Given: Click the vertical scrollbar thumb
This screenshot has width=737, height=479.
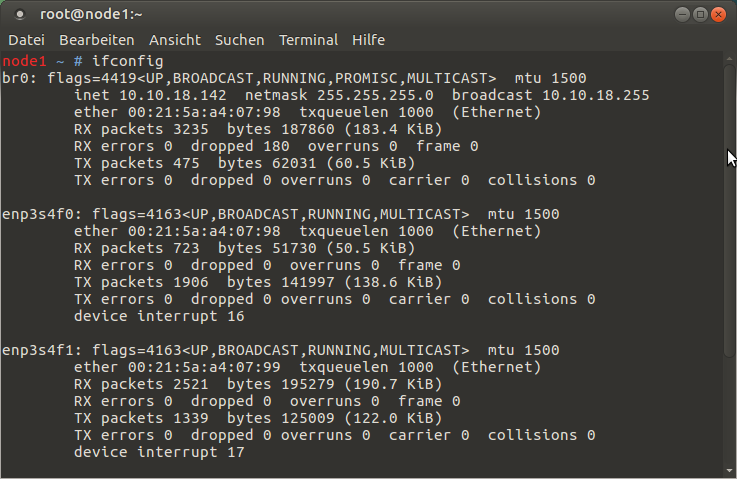Looking at the screenshot, I should (x=729, y=211).
